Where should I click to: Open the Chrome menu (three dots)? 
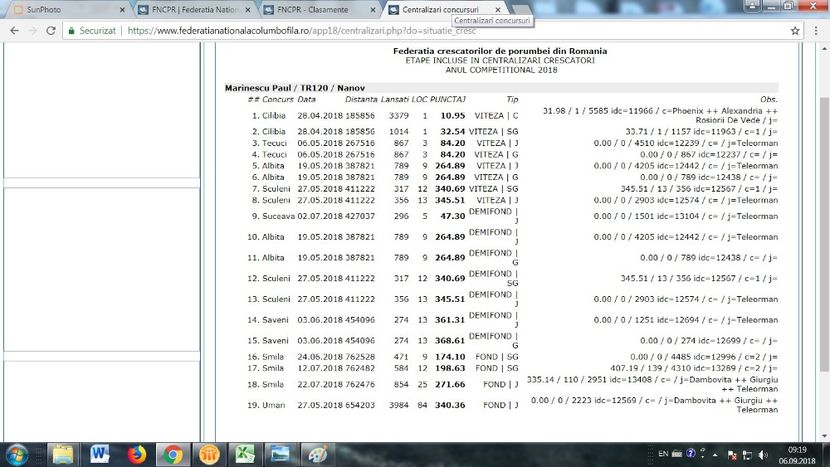815,30
